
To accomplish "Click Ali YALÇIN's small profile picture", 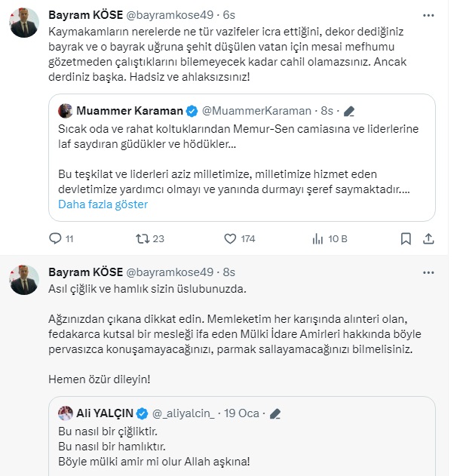I will (66, 413).
